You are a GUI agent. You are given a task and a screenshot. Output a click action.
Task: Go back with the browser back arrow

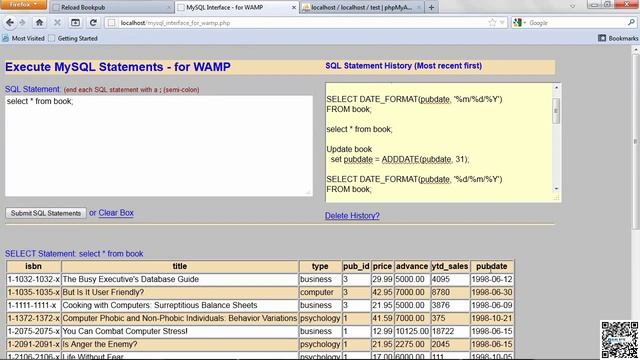[x=10, y=23]
